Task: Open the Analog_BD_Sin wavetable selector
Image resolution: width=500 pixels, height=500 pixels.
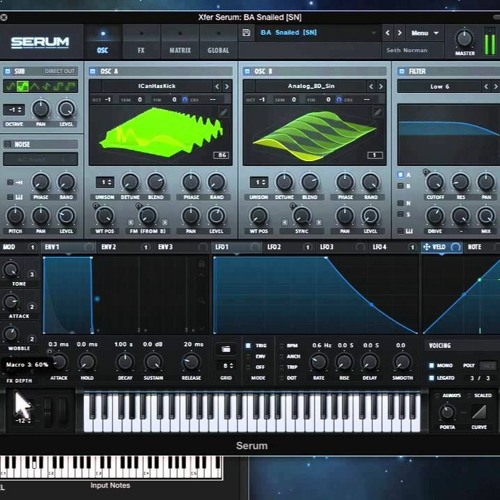Action: (311, 86)
